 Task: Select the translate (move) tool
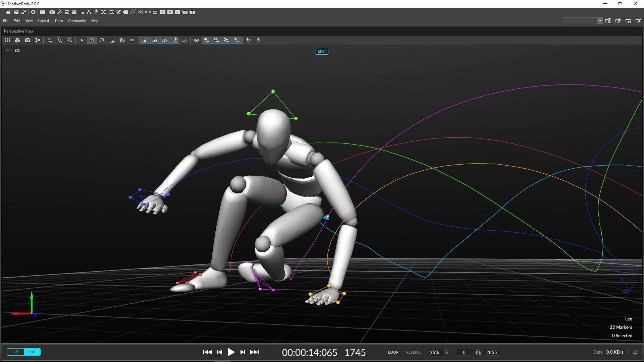click(x=92, y=40)
